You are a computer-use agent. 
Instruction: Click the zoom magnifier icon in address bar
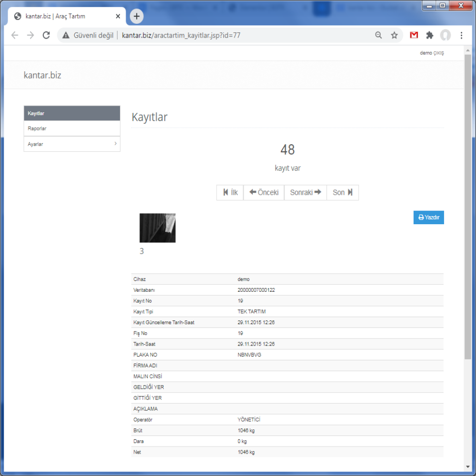378,35
